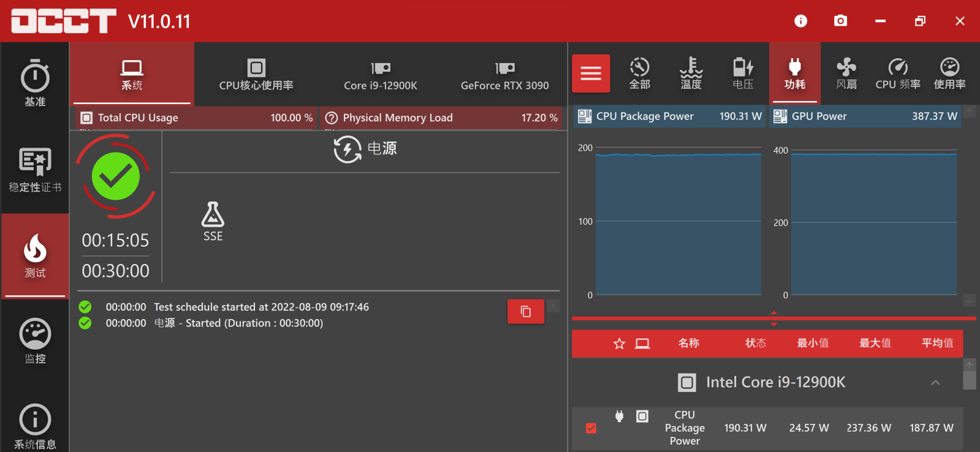The width and height of the screenshot is (980, 452).
Task: Uncheck the CPU Package Power checkbox
Action: click(x=591, y=428)
